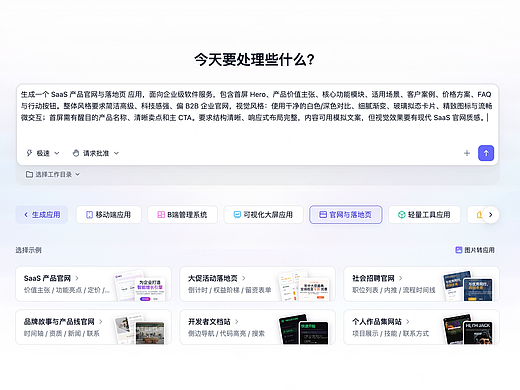
Task: Click the plus attachment icon
Action: [467, 153]
